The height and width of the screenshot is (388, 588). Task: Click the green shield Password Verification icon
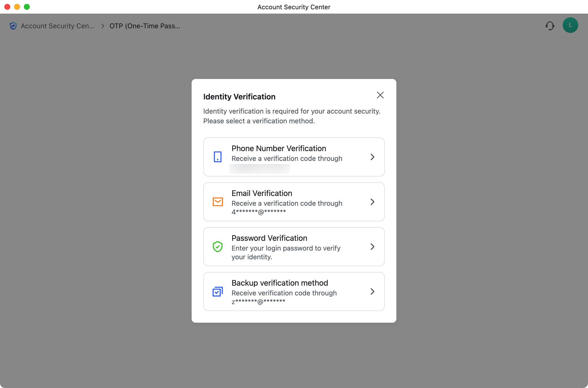point(218,246)
